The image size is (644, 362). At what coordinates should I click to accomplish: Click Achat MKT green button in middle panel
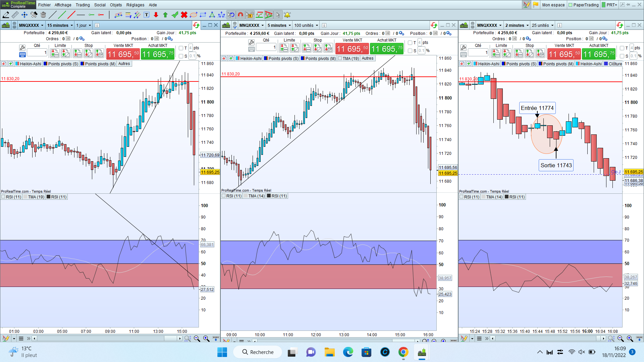coord(387,49)
